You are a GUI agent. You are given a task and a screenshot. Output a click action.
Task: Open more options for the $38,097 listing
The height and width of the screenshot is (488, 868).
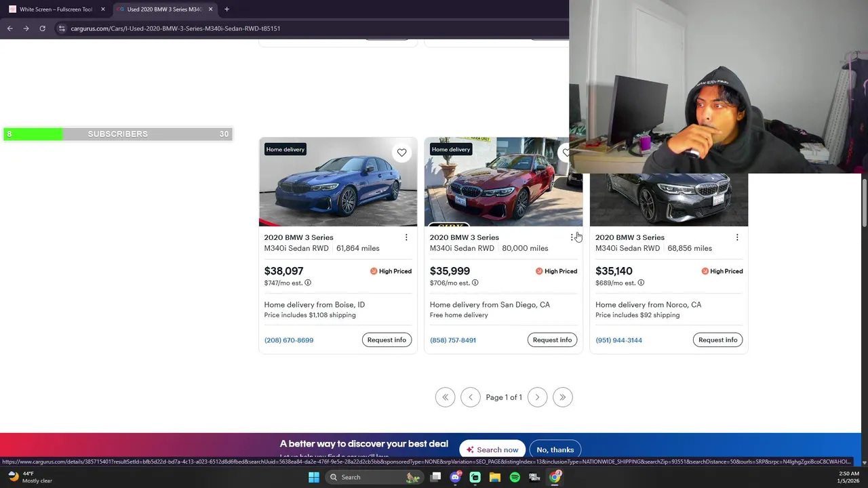click(406, 237)
